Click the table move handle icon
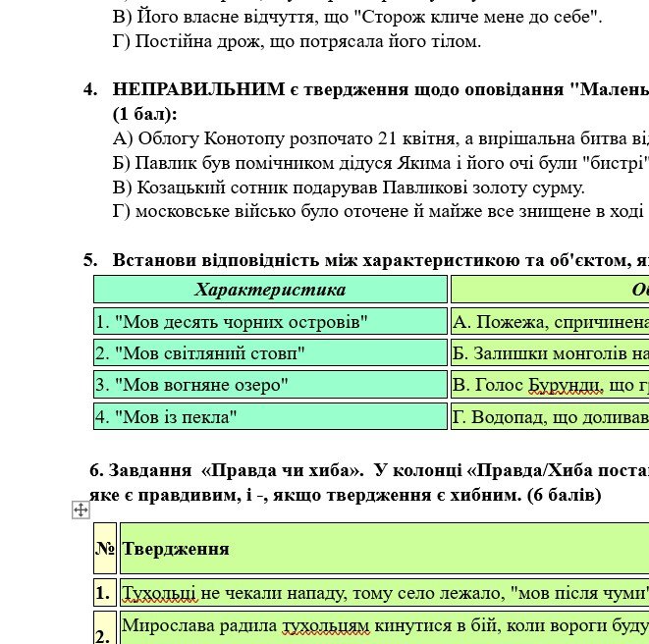This screenshot has width=649, height=644. [81, 510]
